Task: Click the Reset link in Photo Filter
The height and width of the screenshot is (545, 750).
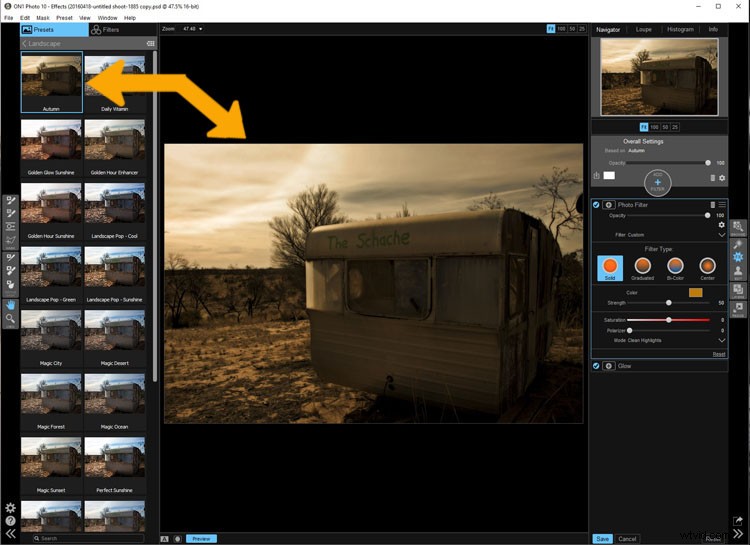Action: (x=719, y=355)
